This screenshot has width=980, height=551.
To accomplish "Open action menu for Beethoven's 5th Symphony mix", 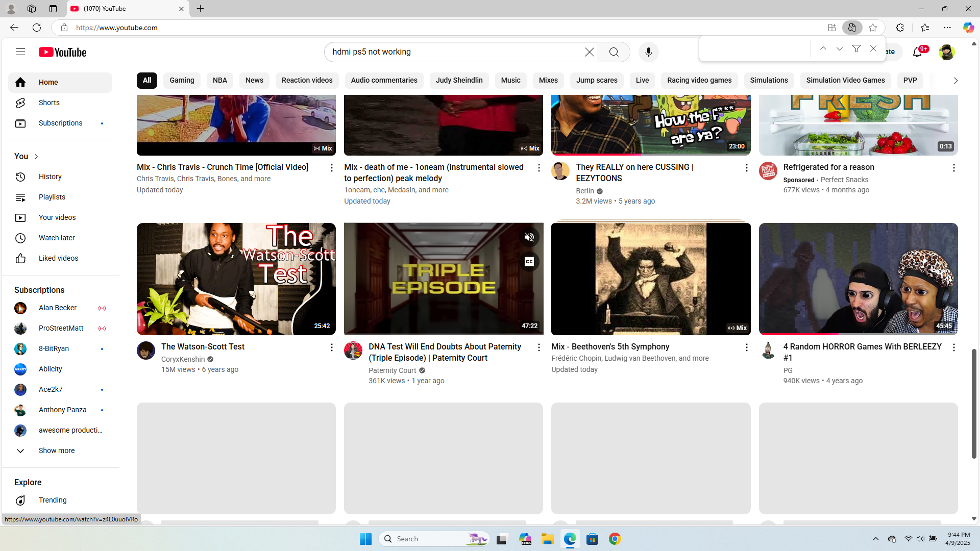I will pyautogui.click(x=746, y=347).
